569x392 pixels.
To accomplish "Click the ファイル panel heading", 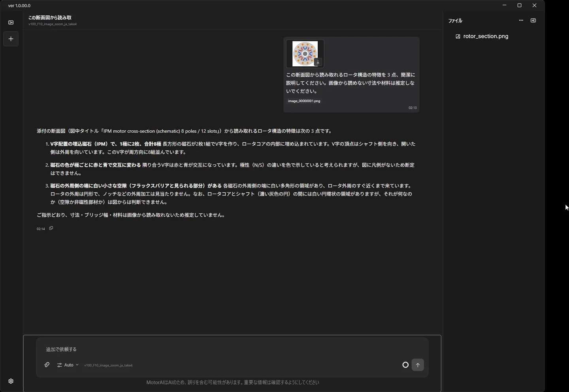I will coord(455,21).
